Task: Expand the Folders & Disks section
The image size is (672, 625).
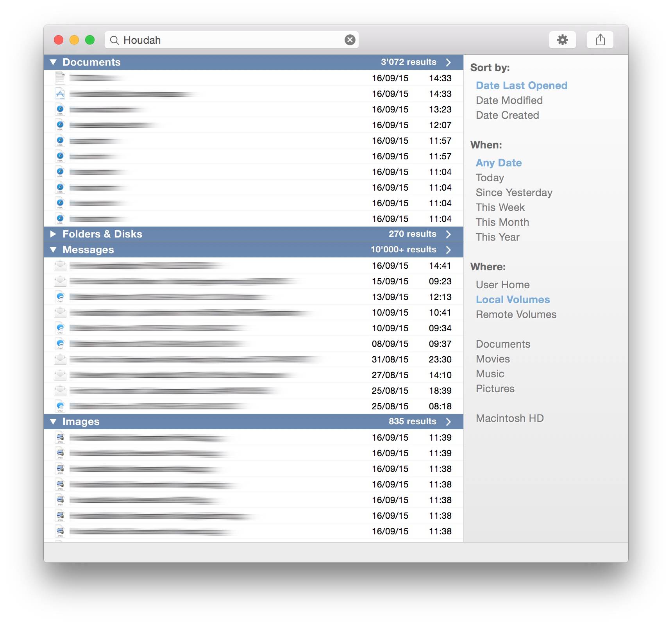Action: click(x=54, y=234)
